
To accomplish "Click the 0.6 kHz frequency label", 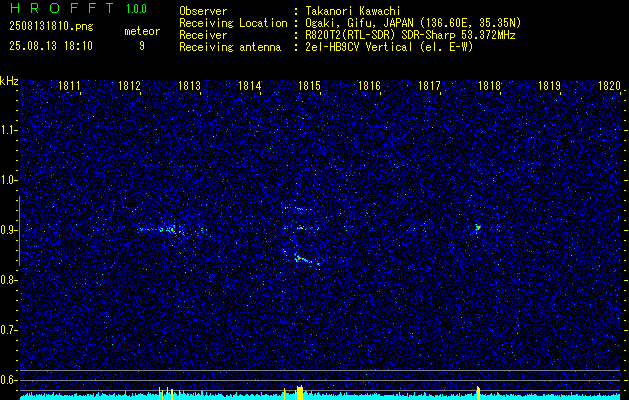I will coord(8,380).
